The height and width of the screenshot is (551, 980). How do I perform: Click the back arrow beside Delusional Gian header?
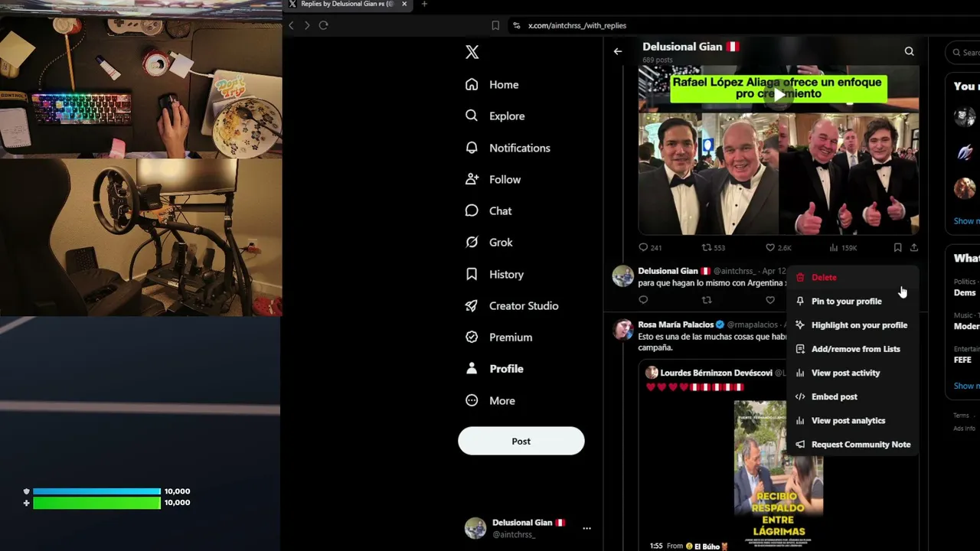coord(618,52)
